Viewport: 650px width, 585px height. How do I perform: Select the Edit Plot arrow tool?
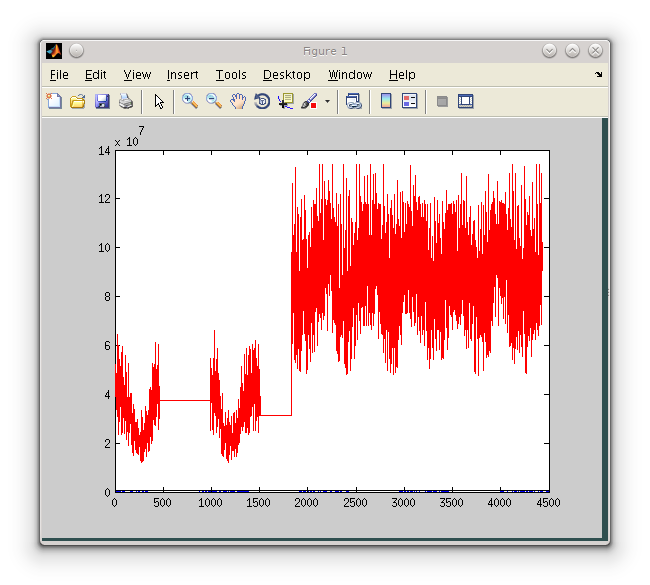(159, 101)
